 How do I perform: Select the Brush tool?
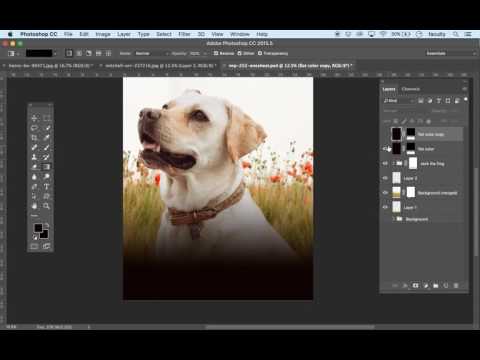[47, 147]
